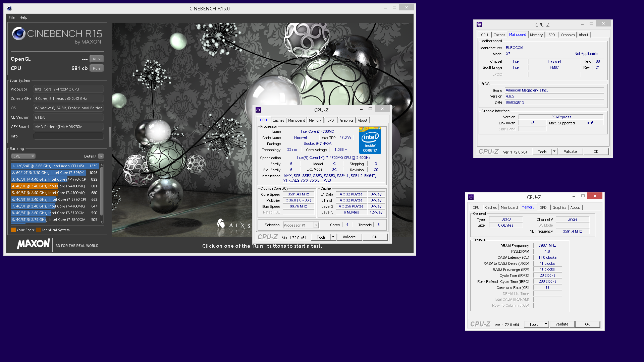Click OK in Mainboard CPU-Z window
The image size is (644, 362).
[x=596, y=152]
